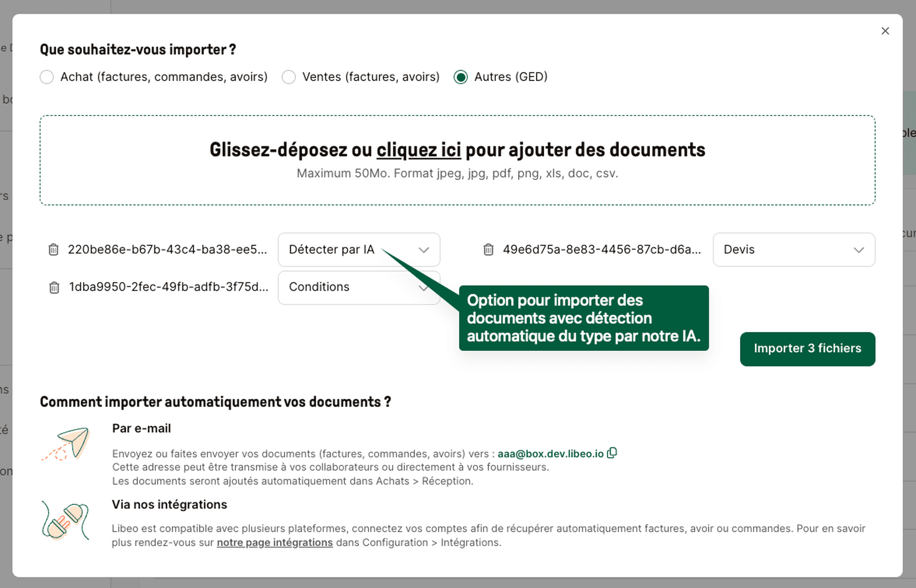Open notre page intégrations link

(274, 542)
